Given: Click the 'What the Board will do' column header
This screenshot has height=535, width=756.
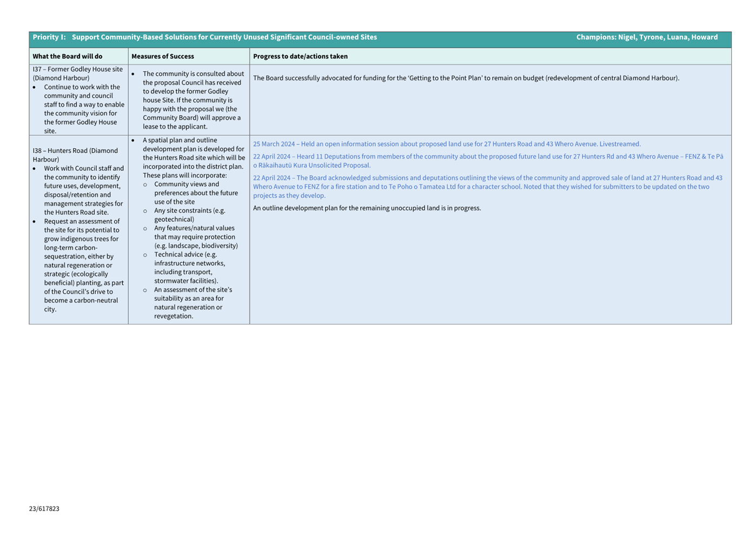Looking at the screenshot, I should coord(67,56).
